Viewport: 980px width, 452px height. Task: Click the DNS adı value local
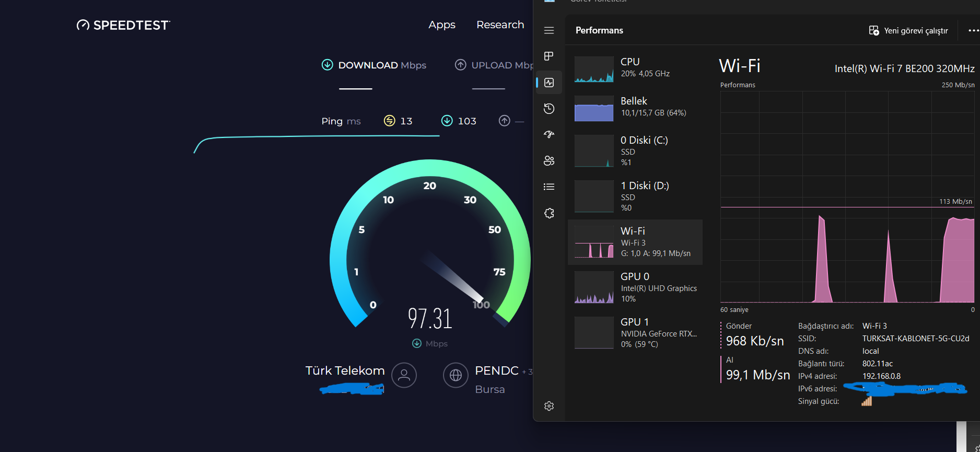pyautogui.click(x=870, y=351)
